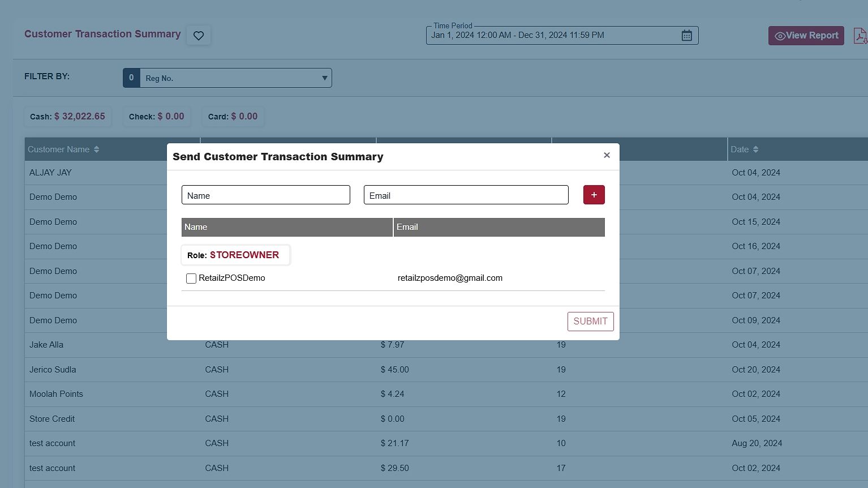
Task: Click the Email input field
Action: click(466, 195)
